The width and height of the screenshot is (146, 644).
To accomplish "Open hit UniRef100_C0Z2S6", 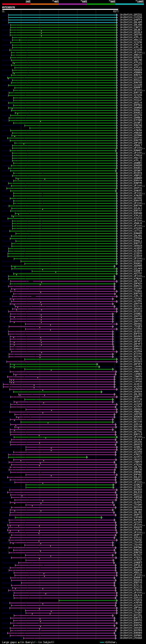I will [131, 17].
